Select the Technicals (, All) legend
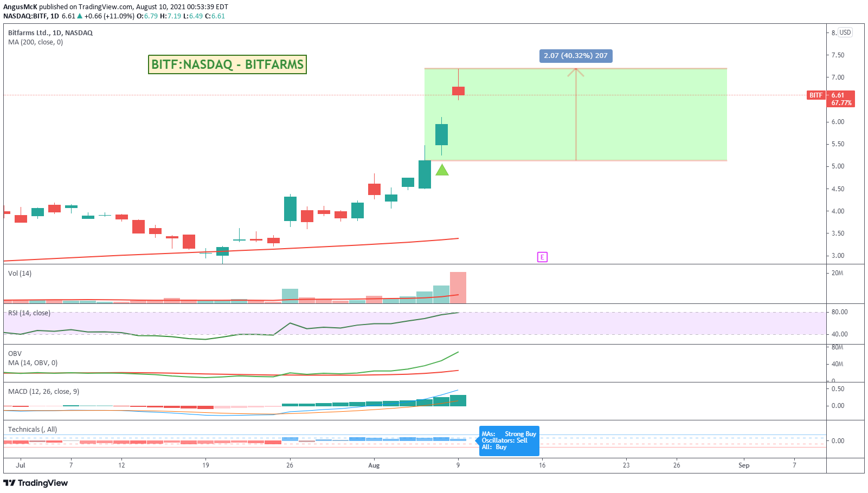Viewport: 868px width, 493px height. [x=33, y=430]
